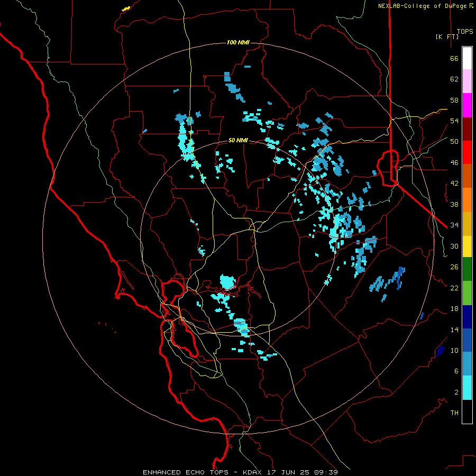
Task: Click the light pink legend swatch
Action: 467,81
